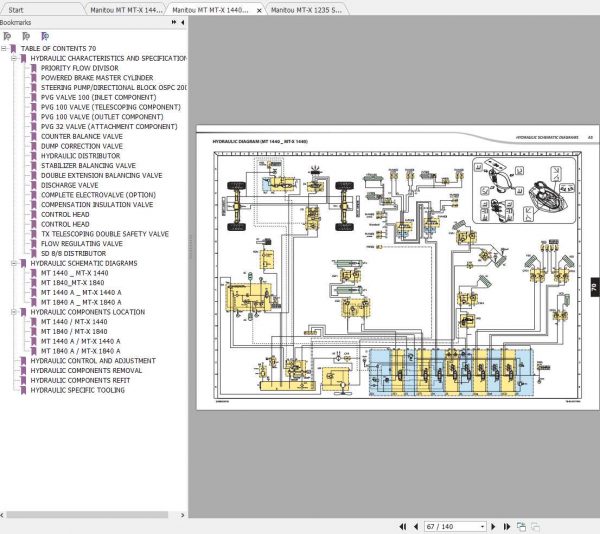Click the greyed view icon at far right of bottom bar
This screenshot has height=534, width=600.
(x=535, y=527)
